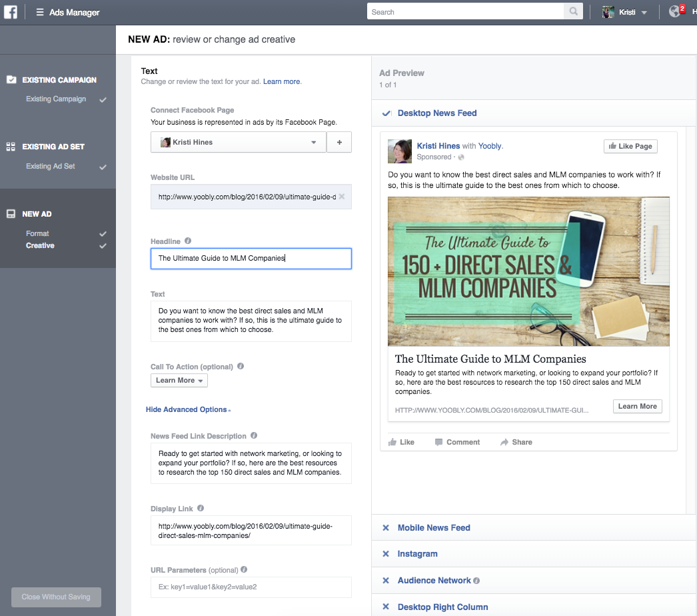The height and width of the screenshot is (616, 697).
Task: Click the Facebook logo icon
Action: [x=10, y=11]
